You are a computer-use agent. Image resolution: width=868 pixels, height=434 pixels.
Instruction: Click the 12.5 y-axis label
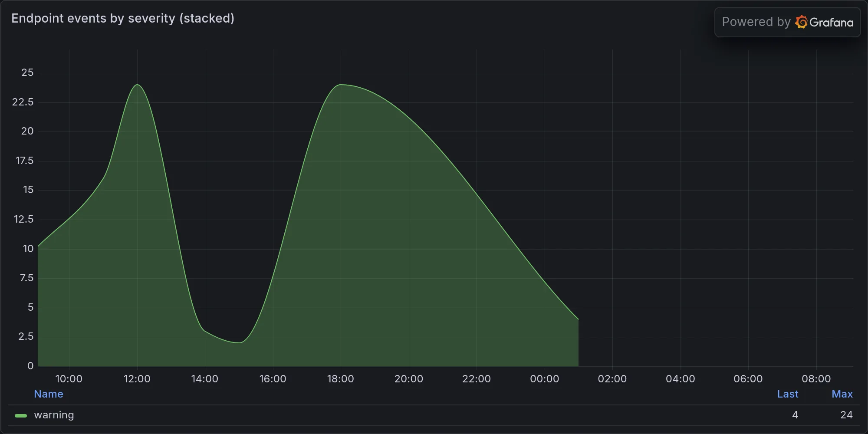pos(24,219)
